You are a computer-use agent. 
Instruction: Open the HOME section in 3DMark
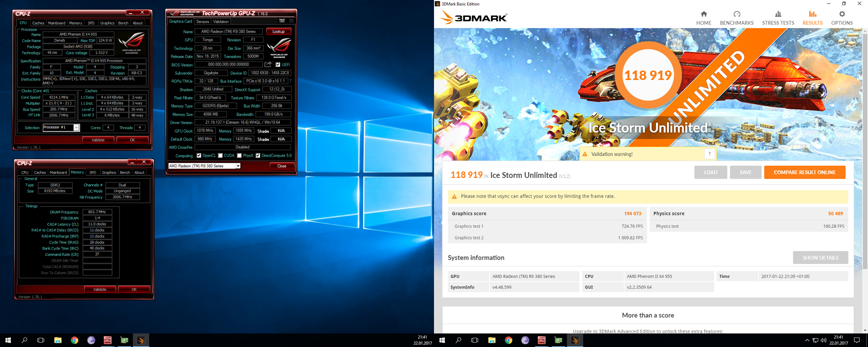[x=704, y=18]
